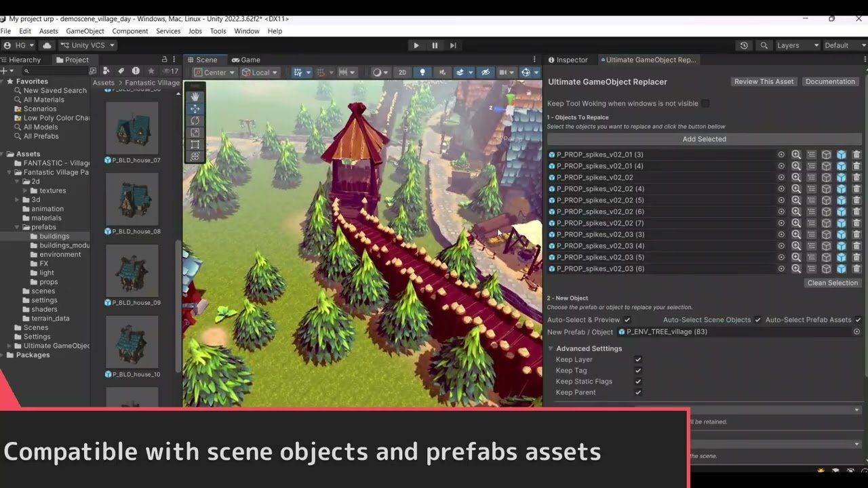This screenshot has width=868, height=488.
Task: Toggle 2D scene view mode
Action: pos(402,73)
